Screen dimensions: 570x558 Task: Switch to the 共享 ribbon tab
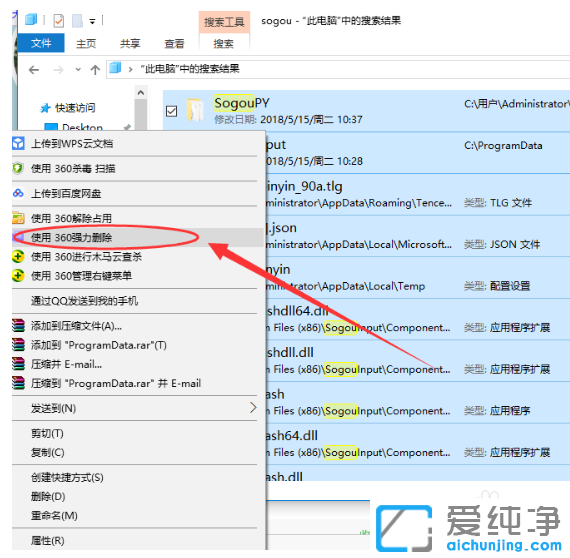coord(130,44)
